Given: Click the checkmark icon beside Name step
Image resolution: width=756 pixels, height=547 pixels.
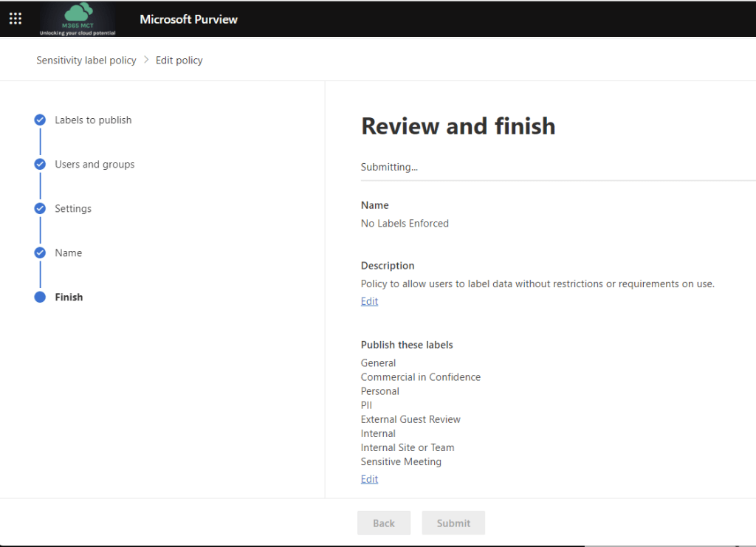Looking at the screenshot, I should (x=40, y=252).
